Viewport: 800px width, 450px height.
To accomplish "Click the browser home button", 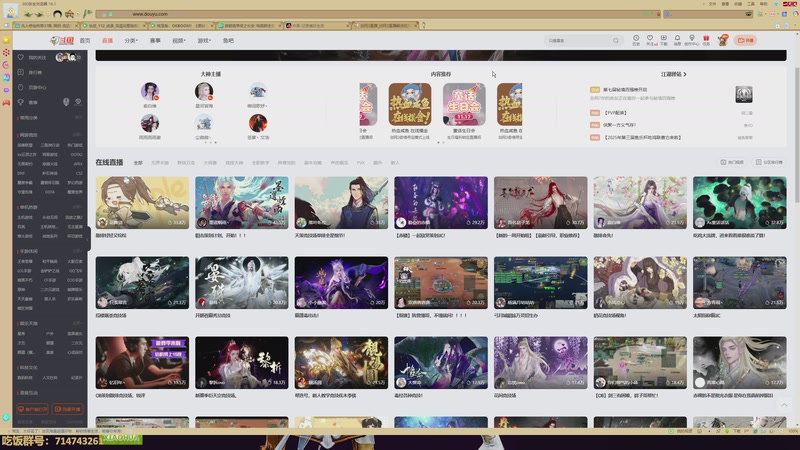I will [70, 14].
